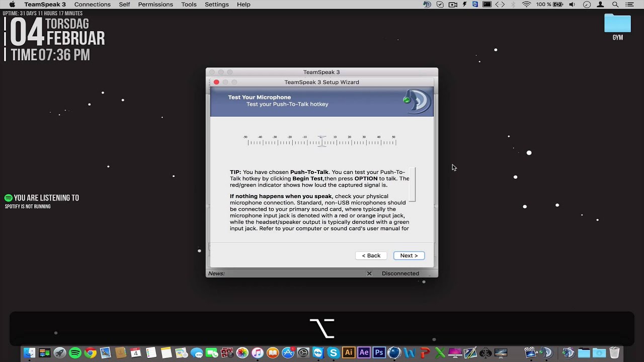
Task: Launch Google Chrome from the dock
Action: (91, 353)
